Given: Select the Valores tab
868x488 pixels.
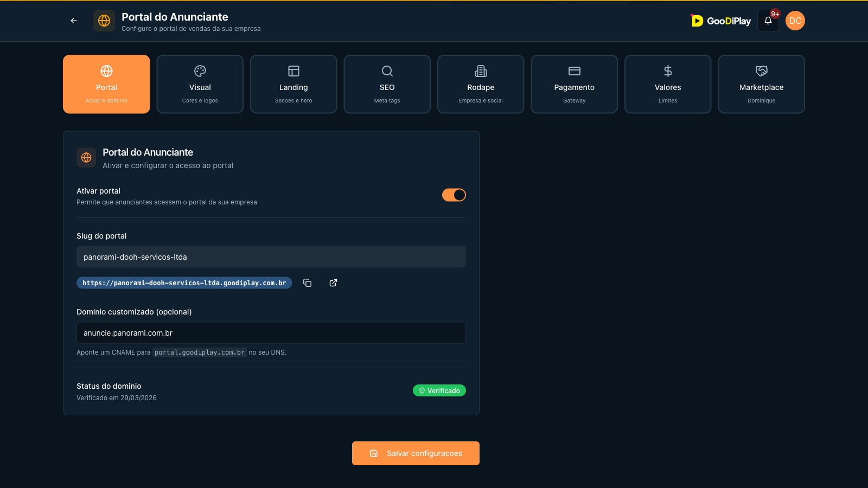Looking at the screenshot, I should click(x=668, y=84).
